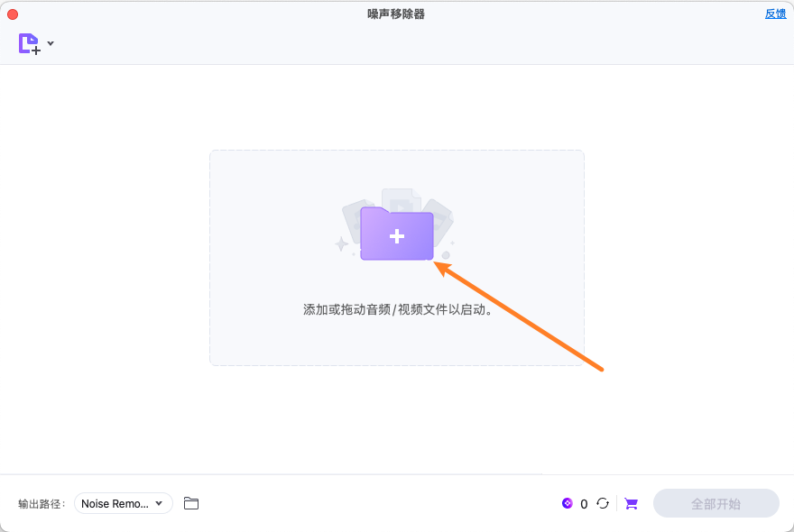This screenshot has height=532, width=794.
Task: Click the drop zone to add audio files
Action: pos(397,257)
